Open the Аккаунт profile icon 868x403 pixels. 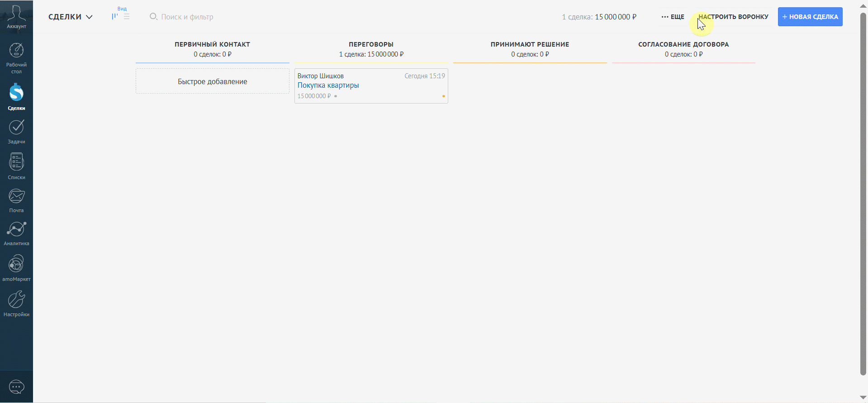(16, 17)
